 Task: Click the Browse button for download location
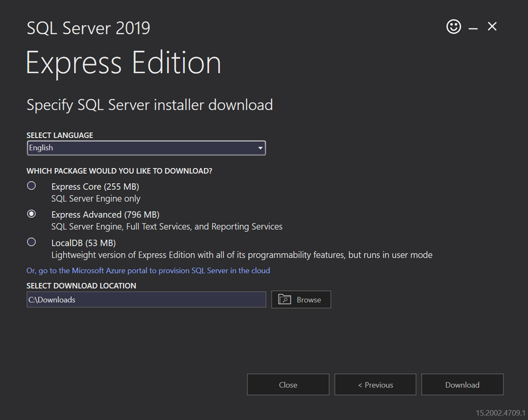(301, 299)
